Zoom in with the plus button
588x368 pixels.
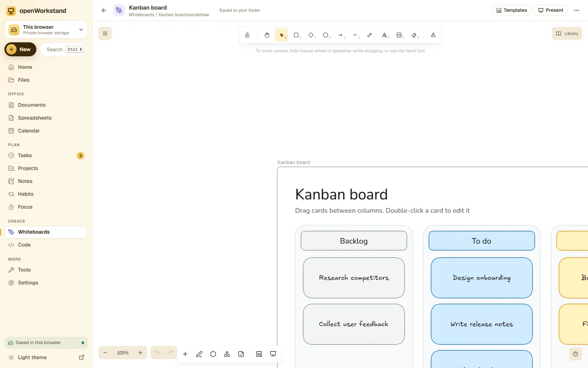(x=140, y=353)
